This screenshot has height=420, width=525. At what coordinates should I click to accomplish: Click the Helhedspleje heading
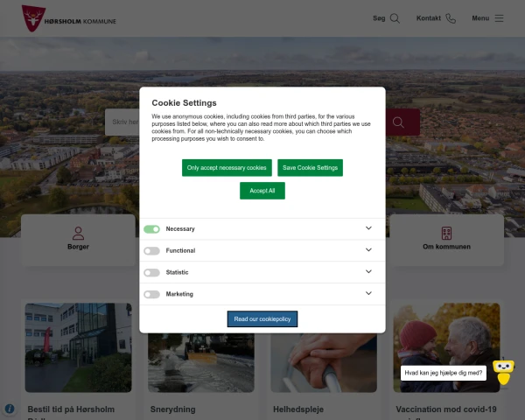point(298,409)
